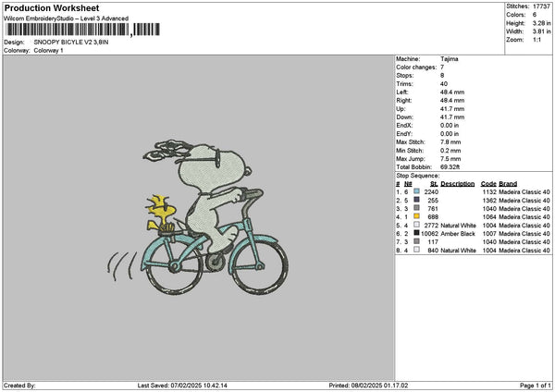Click the Width value "3.81 in"
Viewport: 555px width, 392px height.
click(541, 31)
